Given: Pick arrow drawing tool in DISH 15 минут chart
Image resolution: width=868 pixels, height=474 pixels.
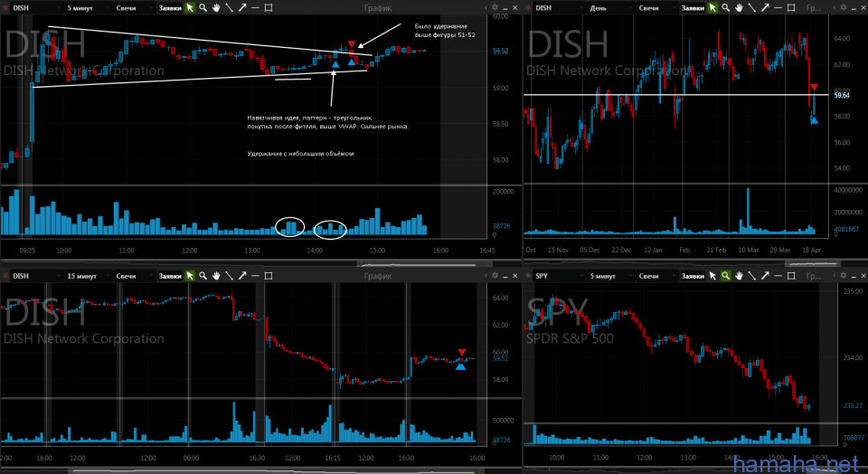Looking at the screenshot, I should [242, 276].
